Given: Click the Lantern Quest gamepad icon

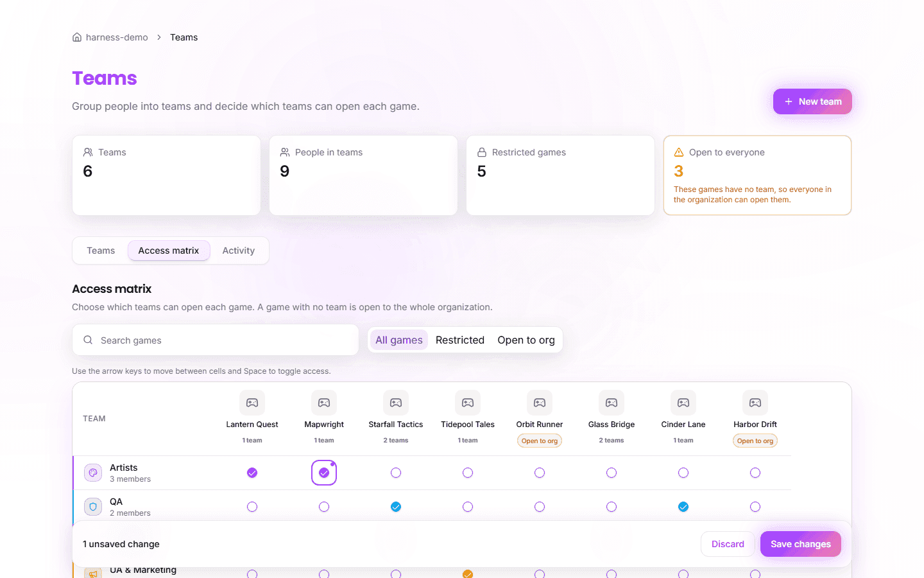Looking at the screenshot, I should coord(252,403).
